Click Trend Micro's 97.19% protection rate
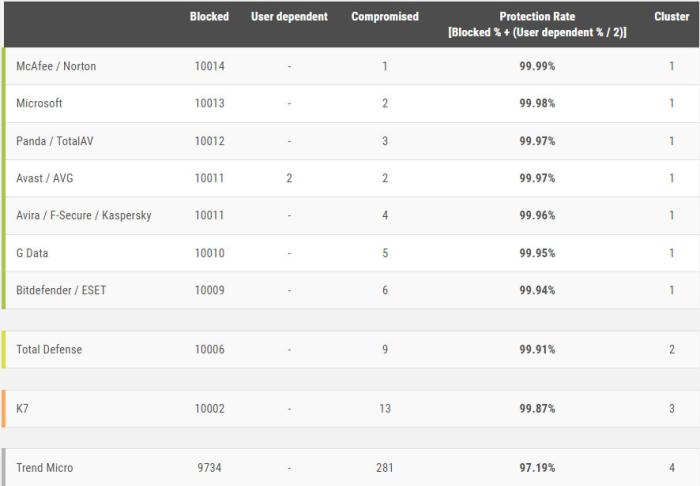 coord(537,468)
